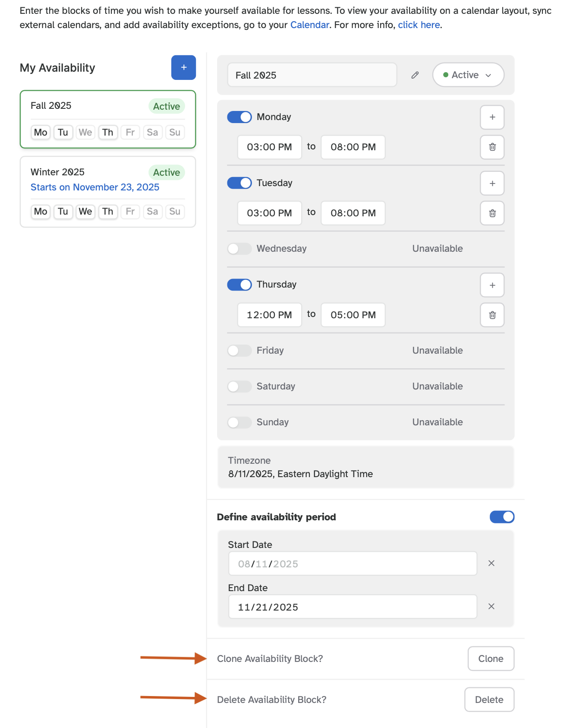Open Monday's 03:00 PM start time picker
The width and height of the screenshot is (573, 728).
coord(269,147)
